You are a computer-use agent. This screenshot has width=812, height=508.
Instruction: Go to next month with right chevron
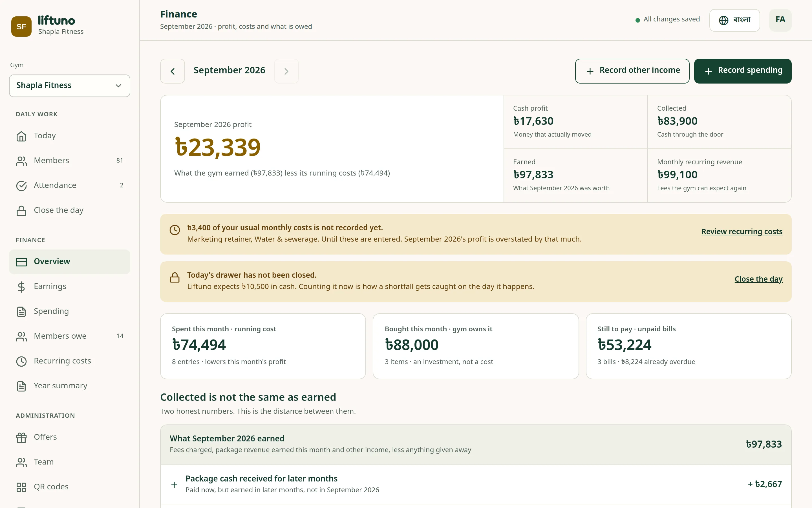(x=286, y=71)
